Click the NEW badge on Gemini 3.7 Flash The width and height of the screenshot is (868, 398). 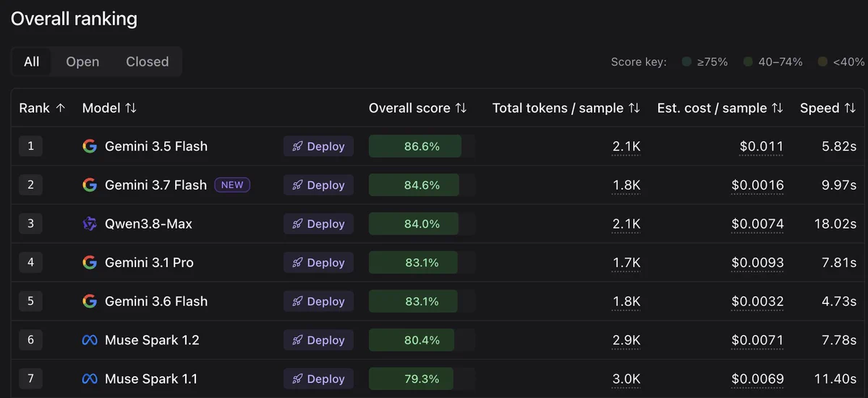click(x=232, y=185)
